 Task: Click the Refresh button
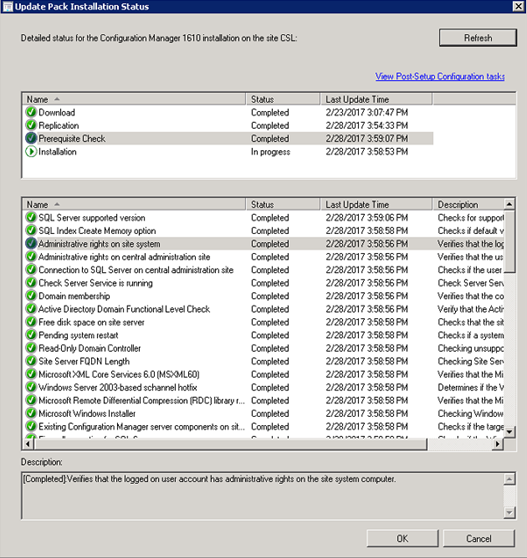point(478,38)
